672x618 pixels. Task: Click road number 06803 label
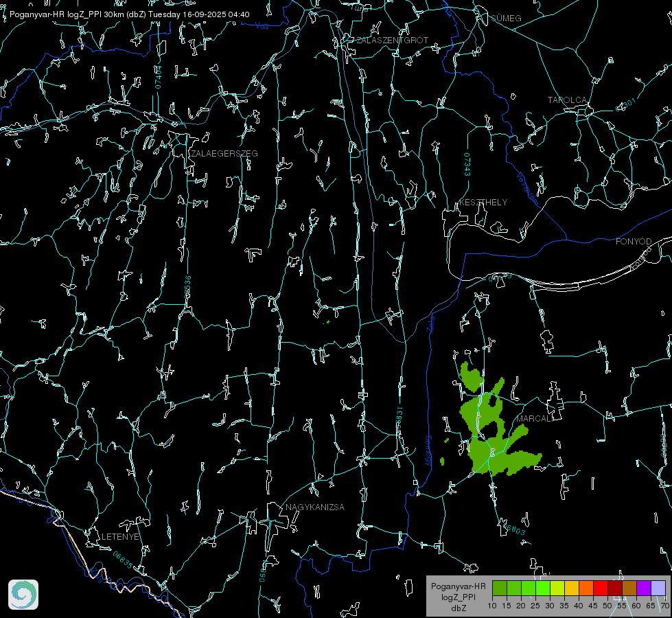pyautogui.click(x=515, y=529)
